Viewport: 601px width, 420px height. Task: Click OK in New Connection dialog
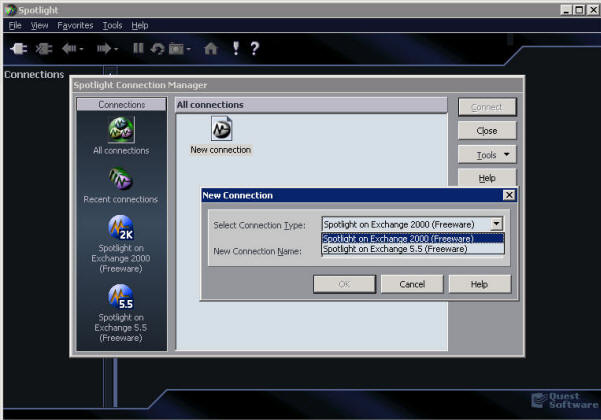coord(344,284)
